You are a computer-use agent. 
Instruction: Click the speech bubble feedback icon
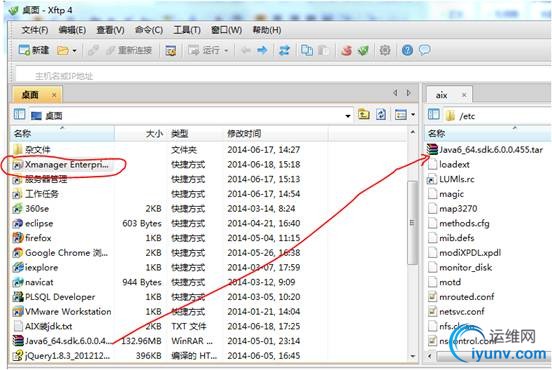pyautogui.click(x=425, y=50)
